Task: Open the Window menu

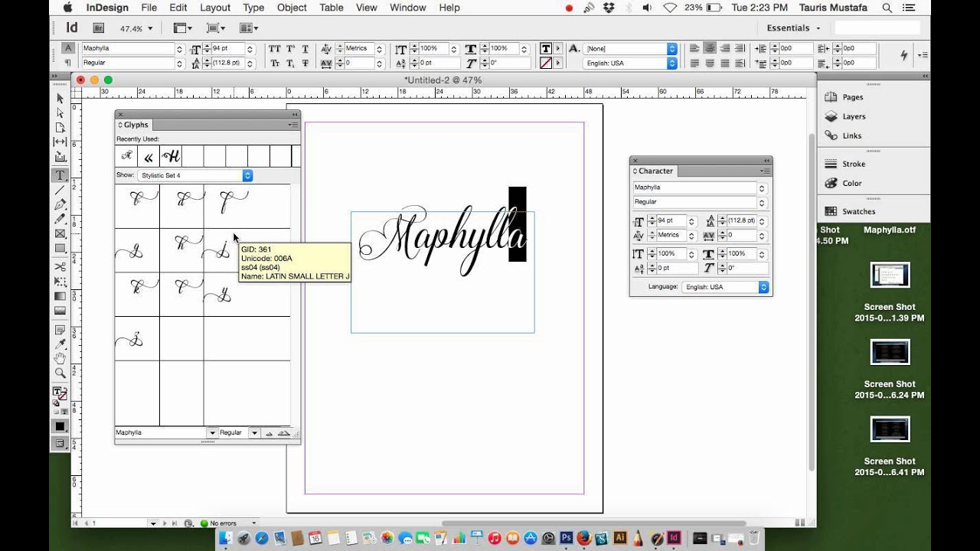Action: point(408,8)
